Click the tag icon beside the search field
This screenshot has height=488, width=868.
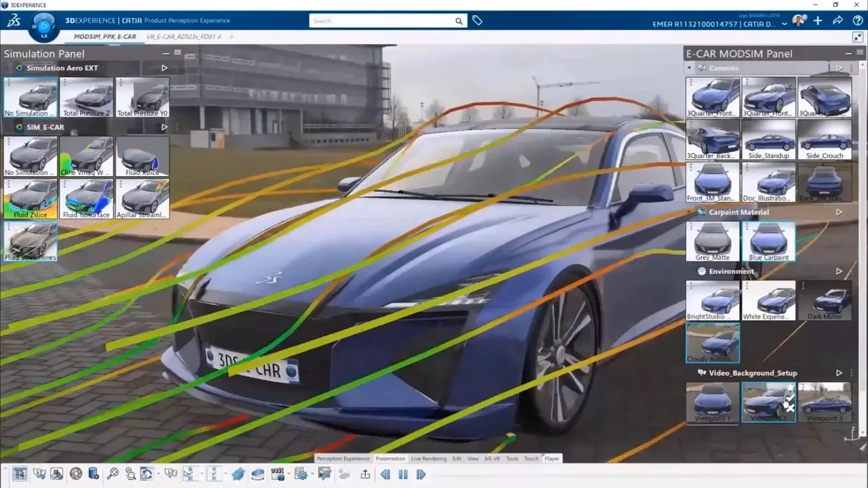[x=477, y=21]
